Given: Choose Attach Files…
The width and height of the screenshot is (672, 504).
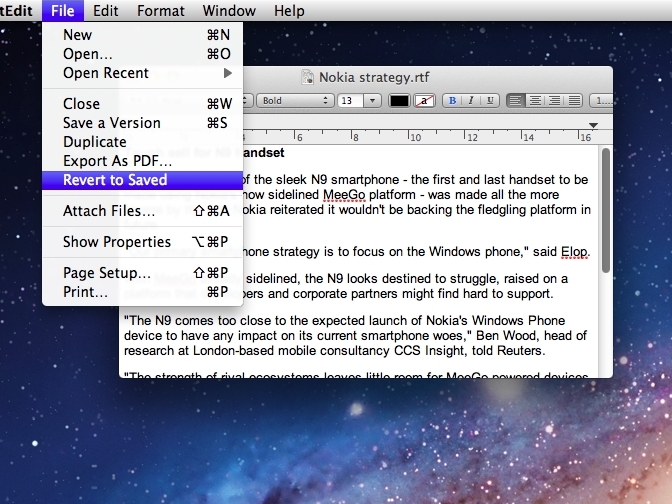Looking at the screenshot, I should (142, 211).
